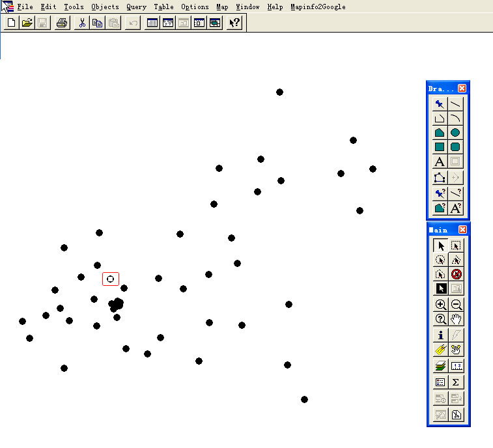Image resolution: width=493 pixels, height=448 pixels.
Task: Open a New Layout window
Action: pyautogui.click(x=199, y=23)
